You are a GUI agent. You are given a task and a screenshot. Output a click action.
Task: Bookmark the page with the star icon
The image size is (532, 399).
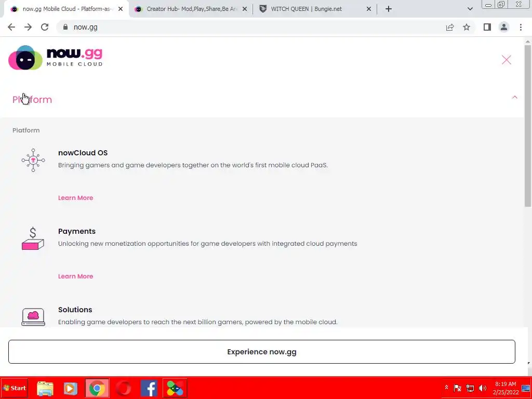(467, 27)
